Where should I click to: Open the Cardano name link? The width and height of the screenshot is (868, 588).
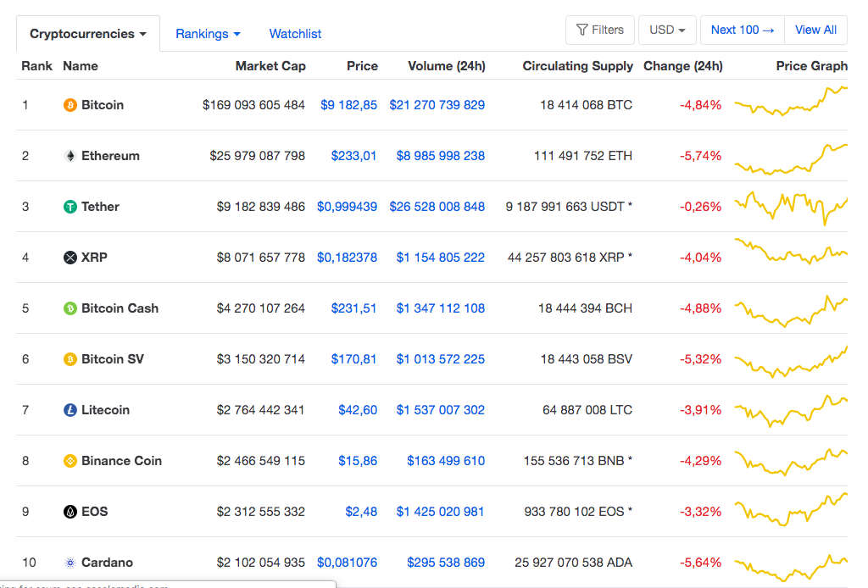(x=107, y=563)
